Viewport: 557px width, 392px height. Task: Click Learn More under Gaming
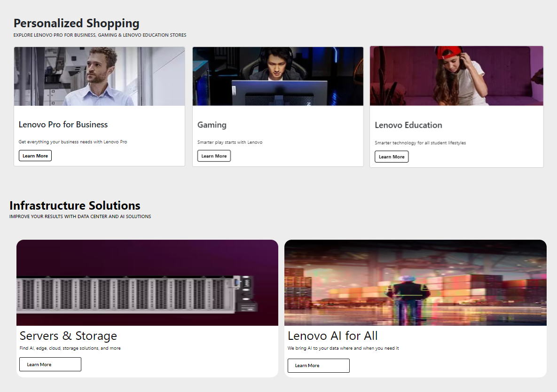214,156
